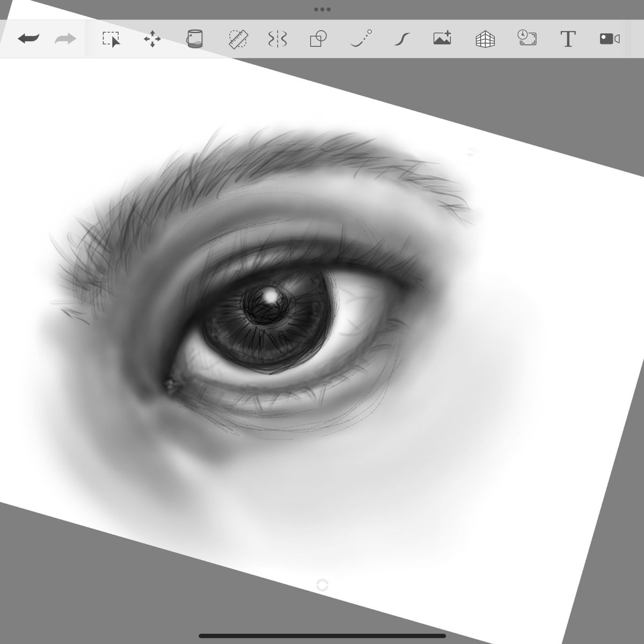Activate the four-arrow transform tool
Screen dimensions: 644x644
coord(152,39)
